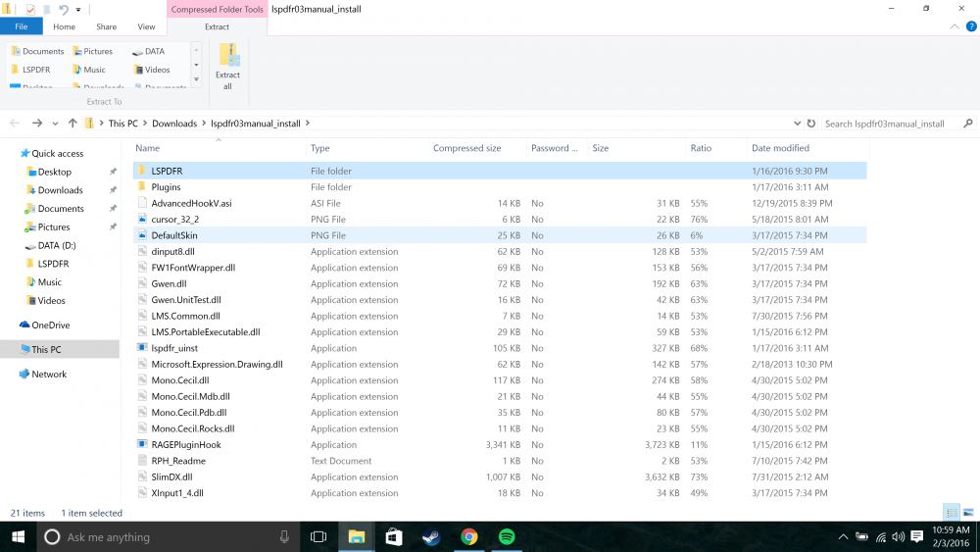
Task: Select the DefaultSkin PNG file
Action: (x=500, y=235)
